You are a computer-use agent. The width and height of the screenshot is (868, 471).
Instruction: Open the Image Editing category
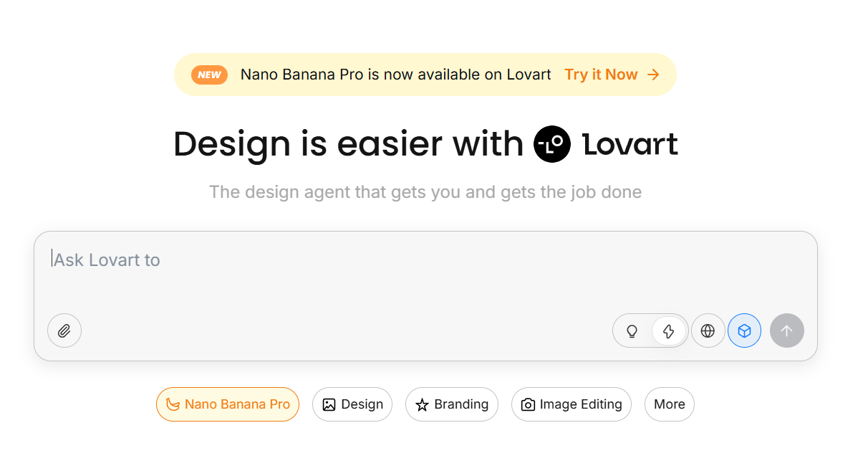572,404
